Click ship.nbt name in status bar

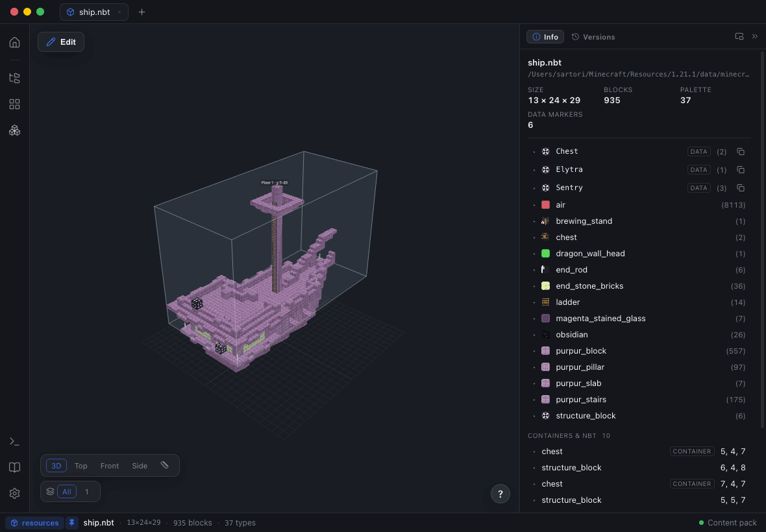click(x=99, y=523)
